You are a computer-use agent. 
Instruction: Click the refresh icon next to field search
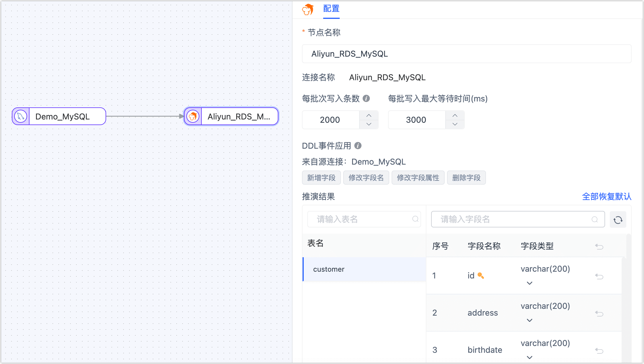pyautogui.click(x=618, y=220)
